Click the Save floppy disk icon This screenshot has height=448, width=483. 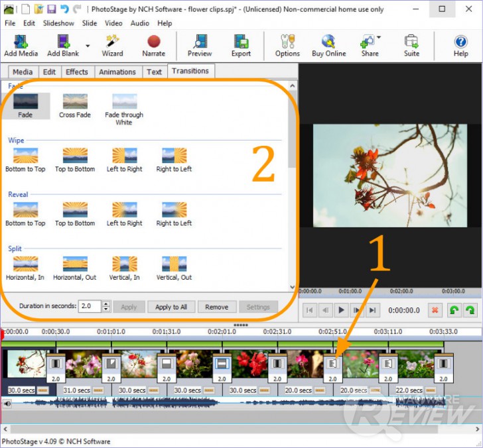tap(52, 9)
